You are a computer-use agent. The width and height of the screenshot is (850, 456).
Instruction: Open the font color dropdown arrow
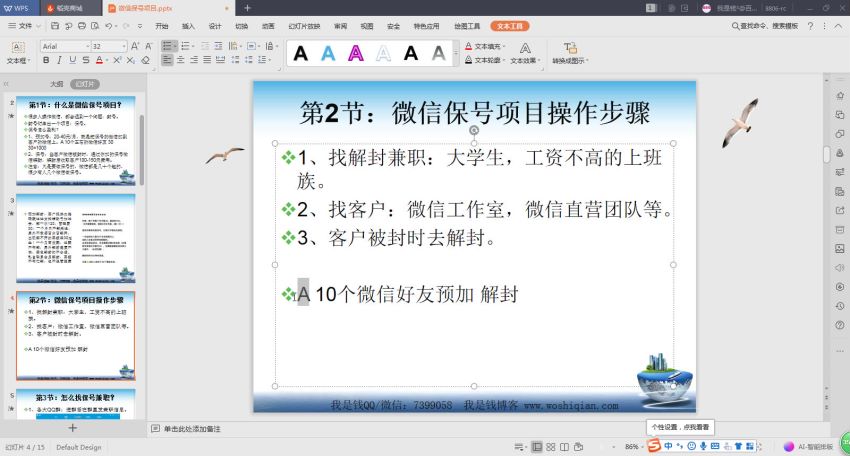[x=107, y=60]
